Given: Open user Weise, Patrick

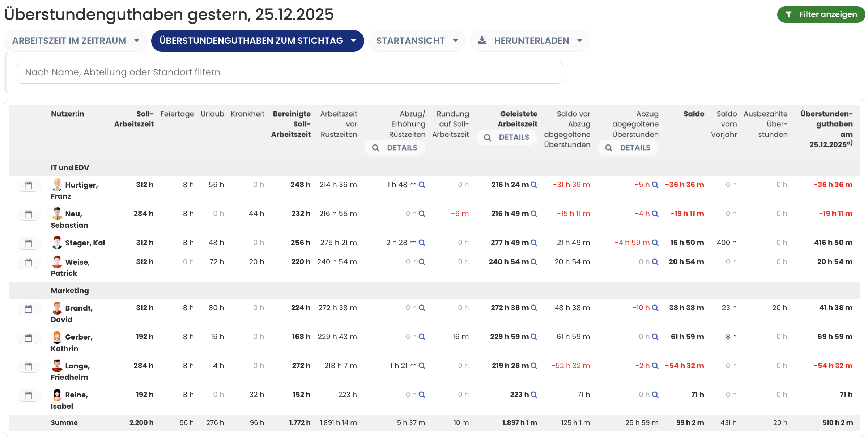Looking at the screenshot, I should click(71, 268).
